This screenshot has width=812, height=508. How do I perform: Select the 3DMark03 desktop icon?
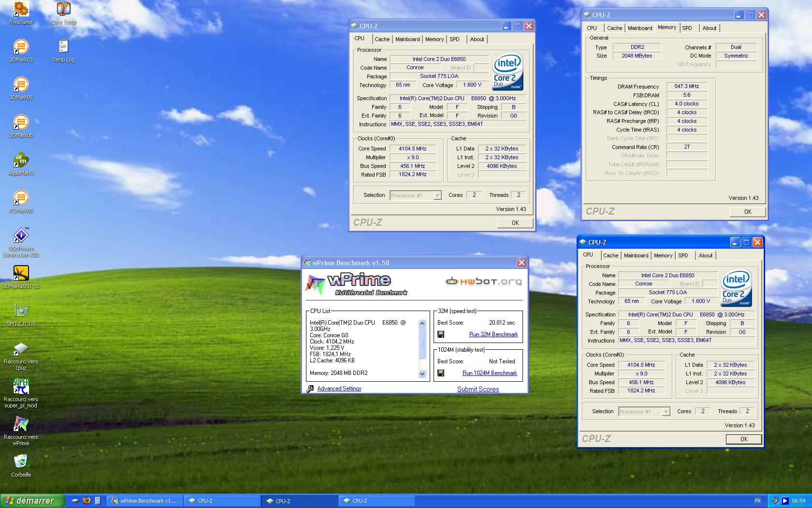(x=21, y=51)
